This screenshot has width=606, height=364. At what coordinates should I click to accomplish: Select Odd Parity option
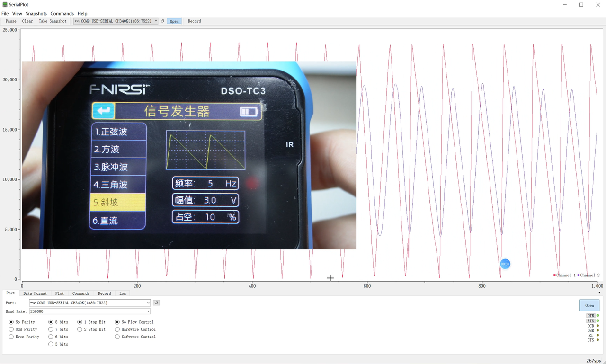tap(23, 329)
